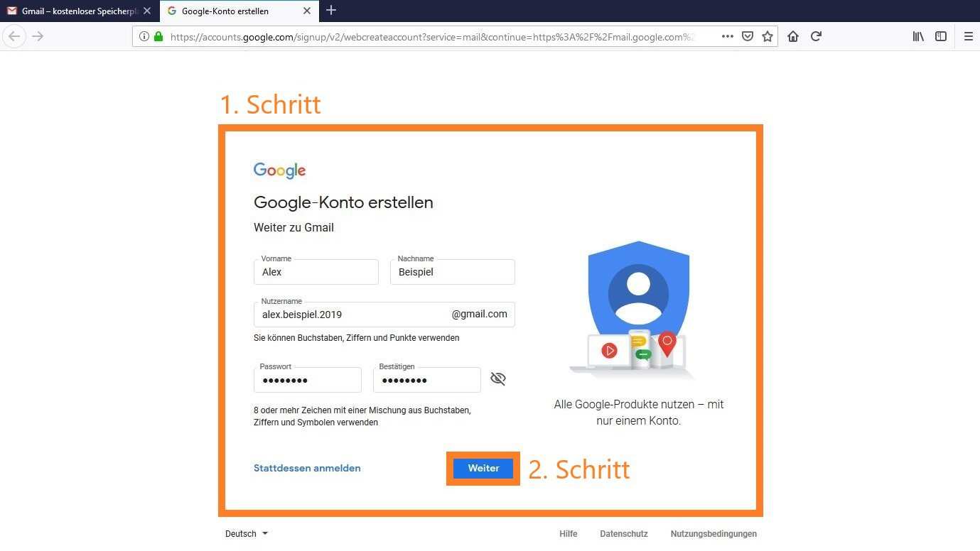Image resolution: width=980 pixels, height=551 pixels.
Task: Click the Bestätigen password field
Action: click(x=426, y=381)
